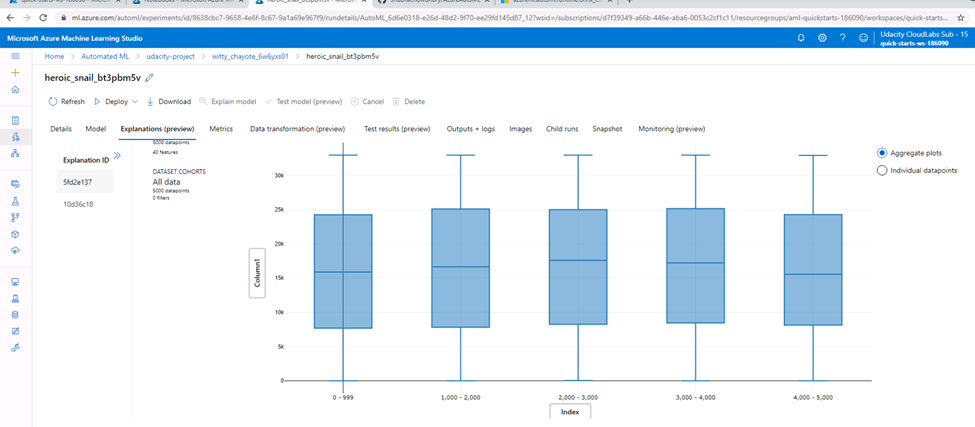Switch to the Metrics tab

(x=221, y=129)
